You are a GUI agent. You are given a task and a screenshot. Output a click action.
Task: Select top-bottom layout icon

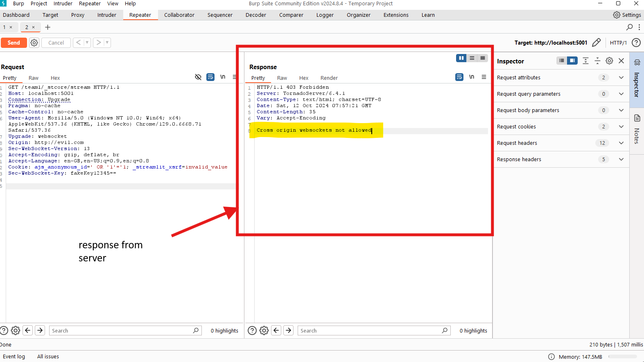tap(472, 58)
